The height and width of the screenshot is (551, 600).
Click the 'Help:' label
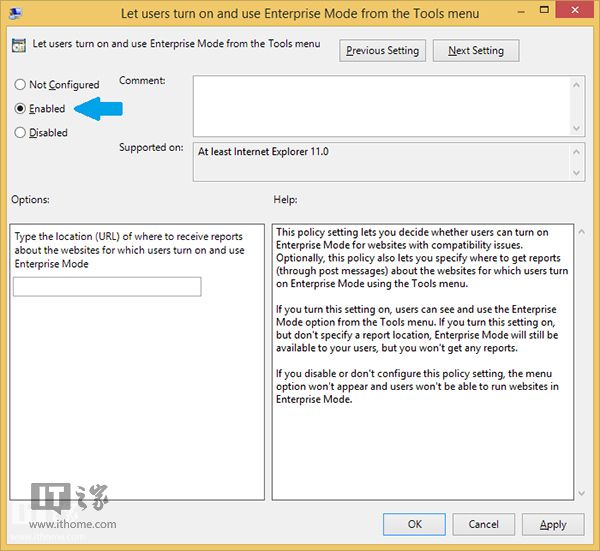[285, 199]
